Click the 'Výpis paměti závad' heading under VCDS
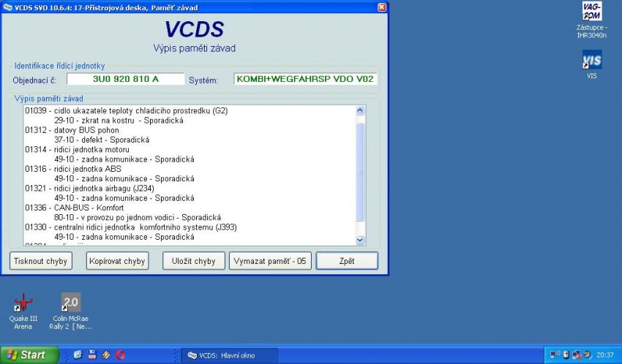Viewport: 622px width, 364px height. pyautogui.click(x=195, y=48)
